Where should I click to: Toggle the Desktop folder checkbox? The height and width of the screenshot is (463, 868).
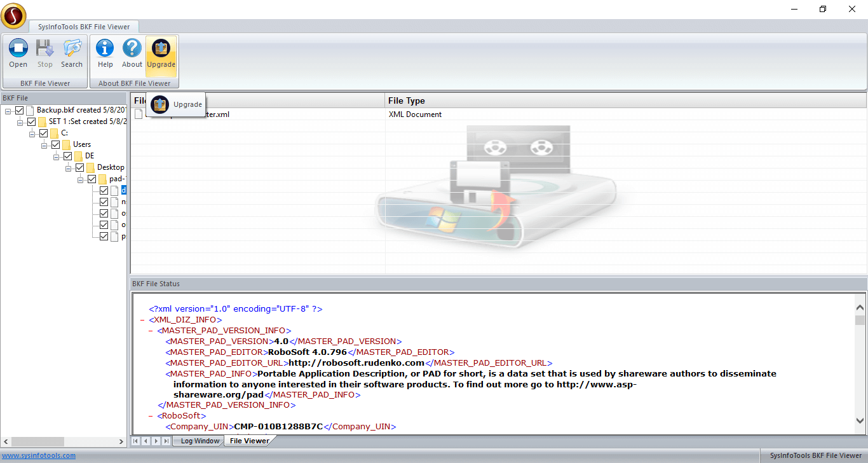79,168
